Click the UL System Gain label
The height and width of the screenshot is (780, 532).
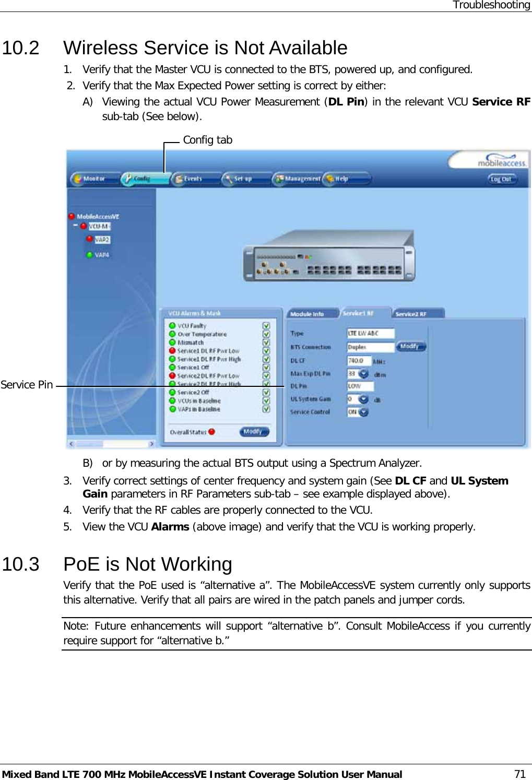(311, 399)
